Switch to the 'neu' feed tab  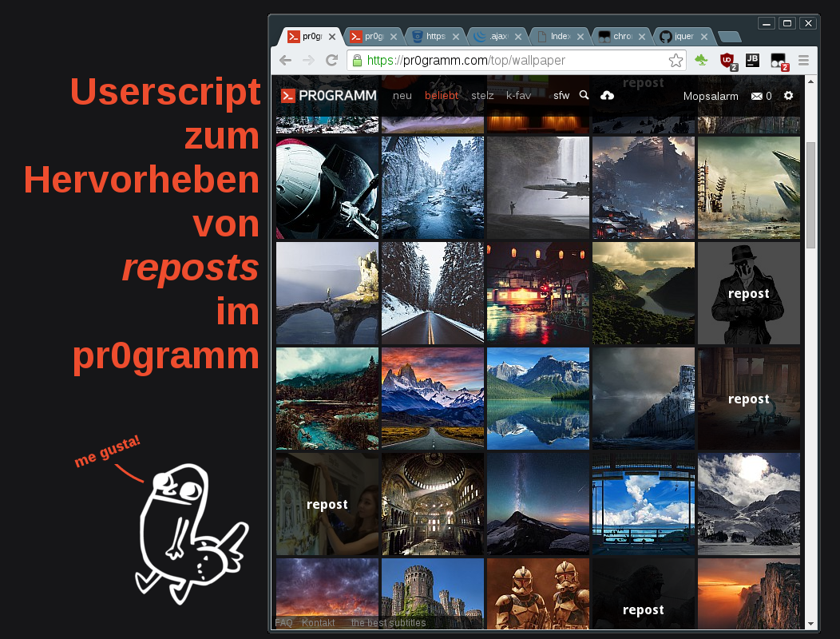402,96
